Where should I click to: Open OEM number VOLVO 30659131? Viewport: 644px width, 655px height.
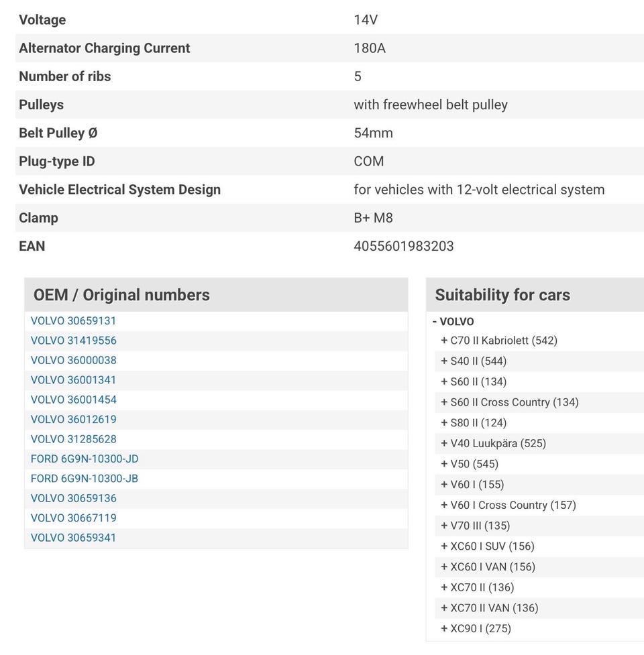(73, 321)
